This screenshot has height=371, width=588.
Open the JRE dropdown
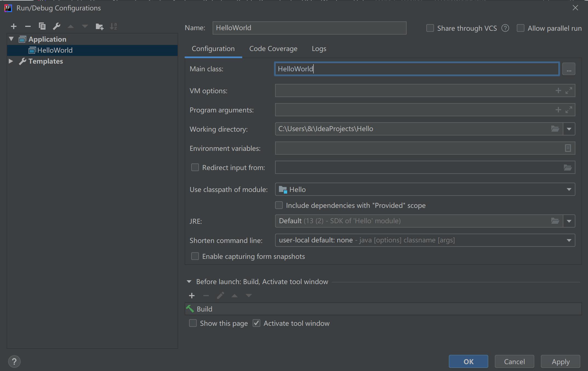coord(569,221)
